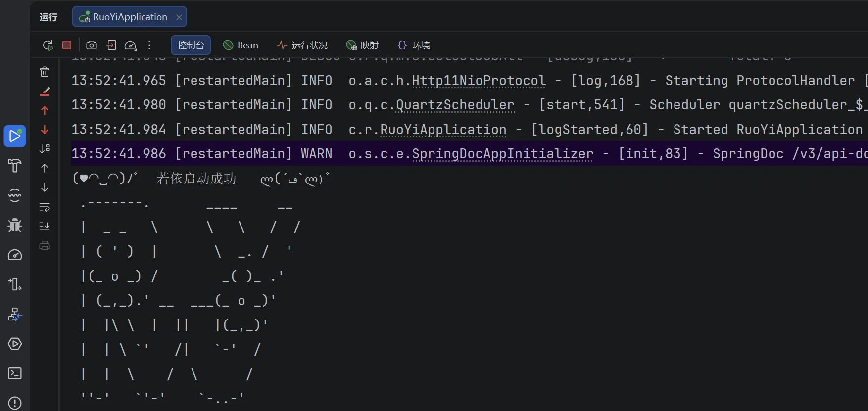868x411 pixels.
Task: Open the Debug bug tool window
Action: pos(15,225)
